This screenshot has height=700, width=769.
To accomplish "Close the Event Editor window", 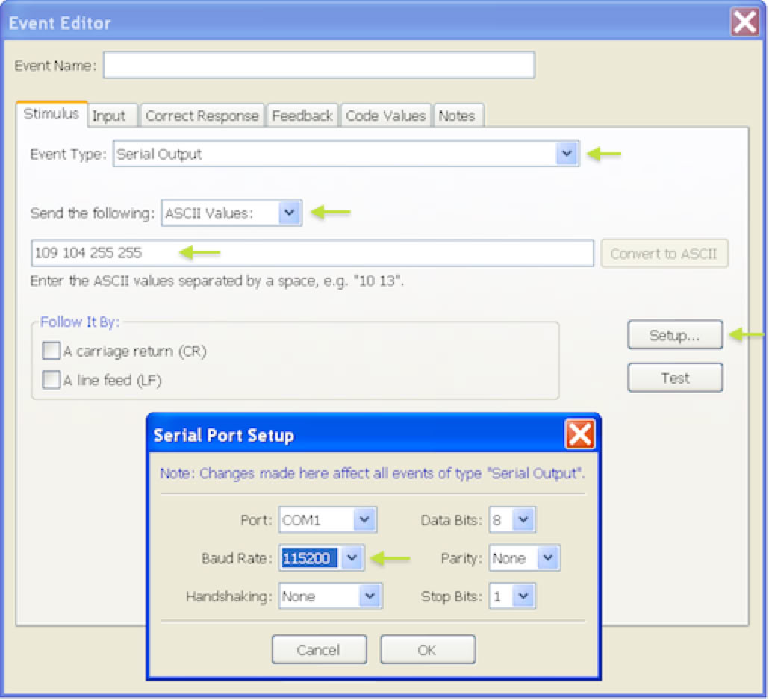I will (744, 23).
